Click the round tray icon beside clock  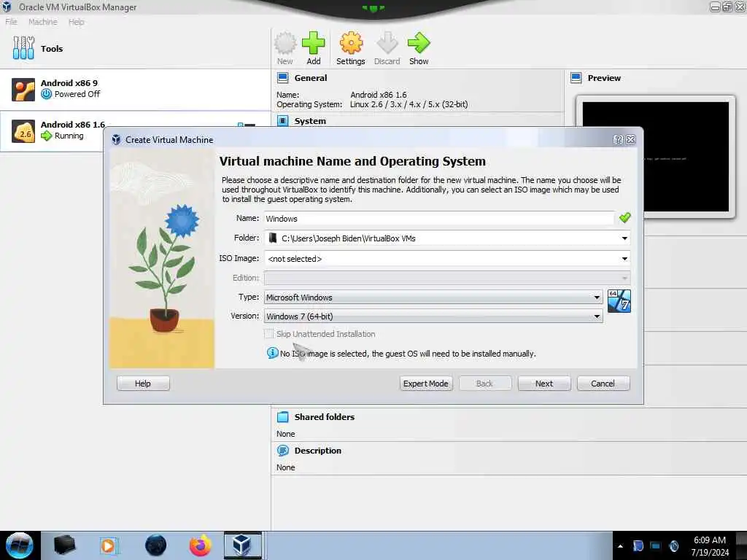pyautogui.click(x=673, y=545)
